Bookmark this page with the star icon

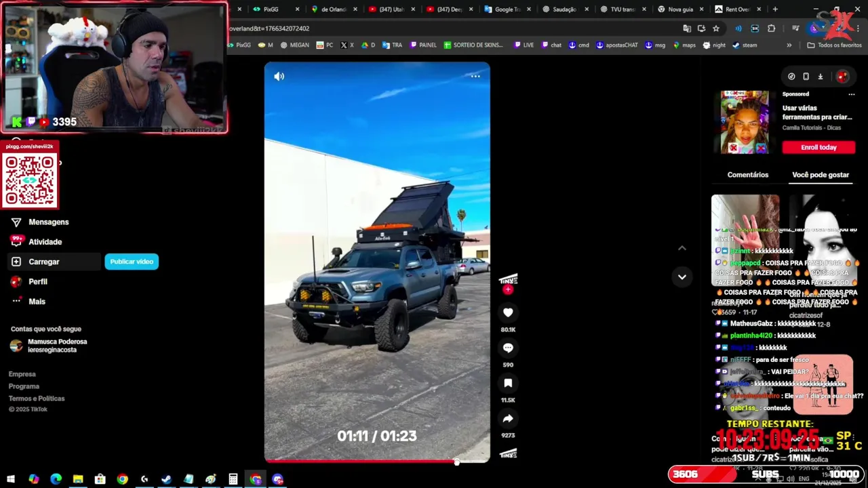716,28
